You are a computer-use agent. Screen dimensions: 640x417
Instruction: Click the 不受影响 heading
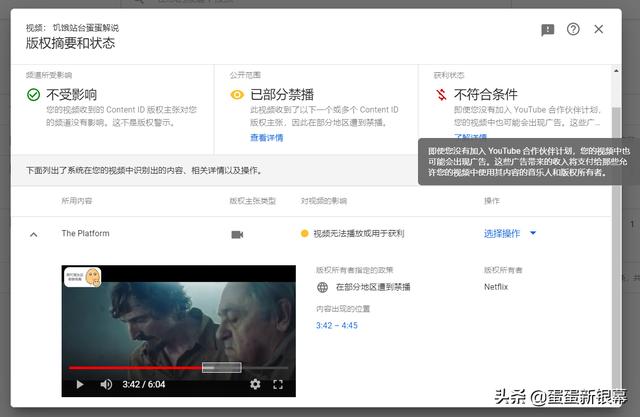pyautogui.click(x=71, y=95)
